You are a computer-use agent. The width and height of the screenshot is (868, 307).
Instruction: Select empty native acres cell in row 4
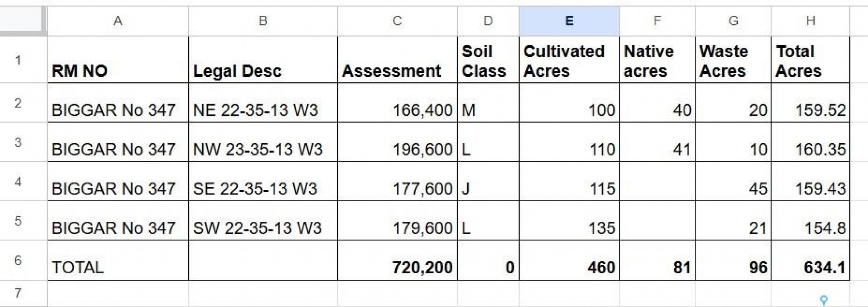(657, 181)
